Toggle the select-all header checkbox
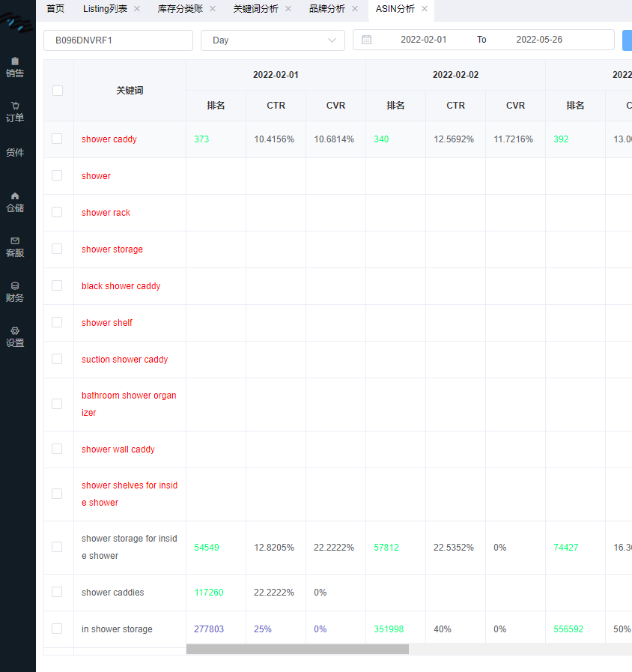Viewport: 632px width, 672px height. [x=58, y=91]
